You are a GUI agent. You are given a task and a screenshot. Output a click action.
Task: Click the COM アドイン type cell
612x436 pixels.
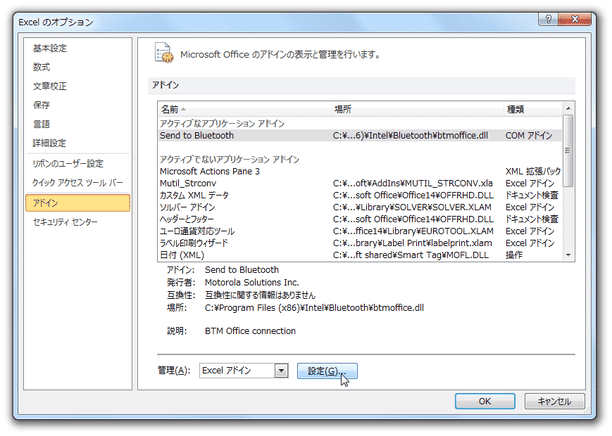(529, 135)
